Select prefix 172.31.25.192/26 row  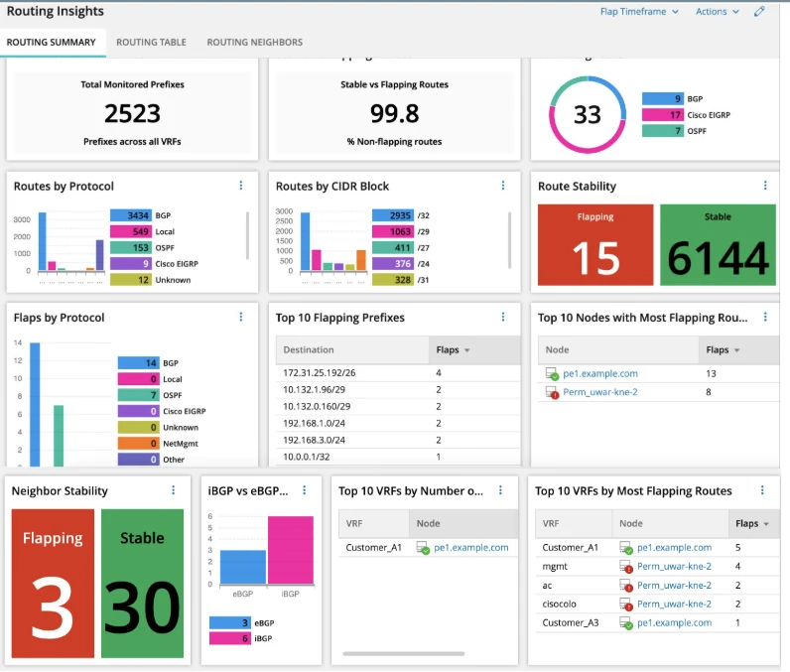(x=398, y=373)
